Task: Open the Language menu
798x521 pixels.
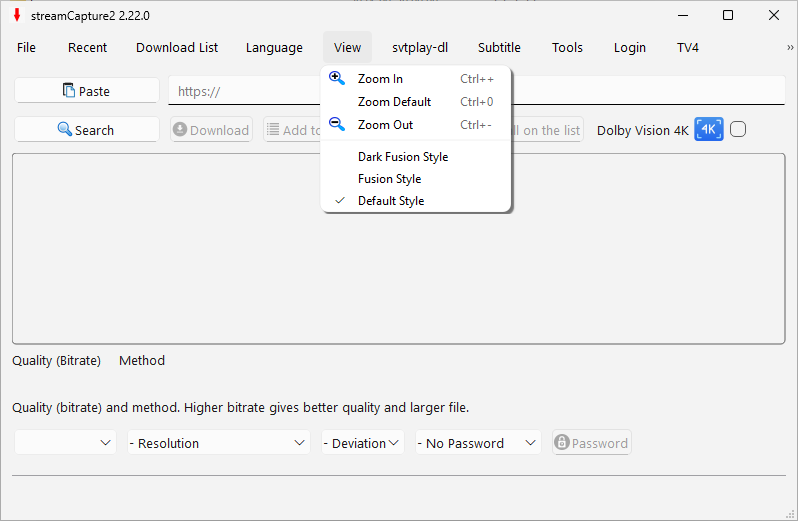Action: point(274,47)
